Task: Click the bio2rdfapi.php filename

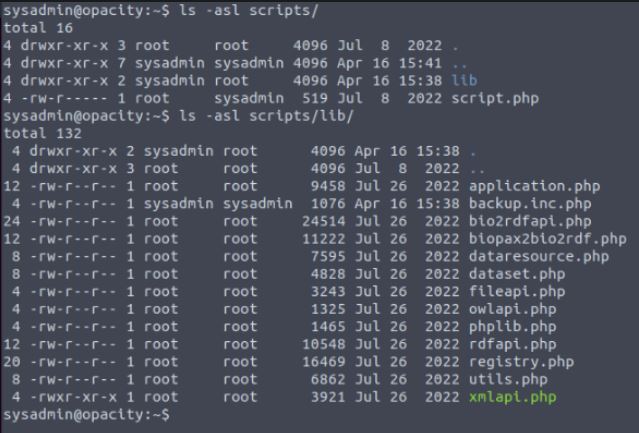Action: point(530,221)
